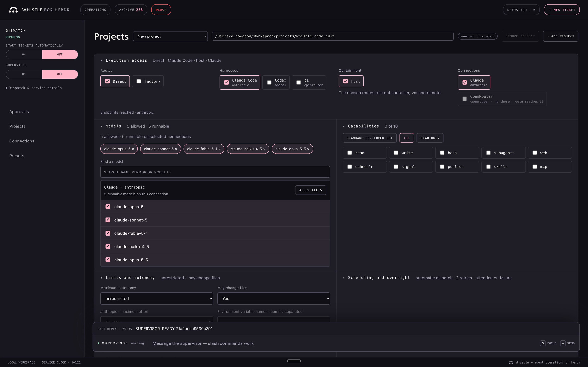Click the Pause button
Viewport: 588px width, 367px height.
[x=161, y=10]
